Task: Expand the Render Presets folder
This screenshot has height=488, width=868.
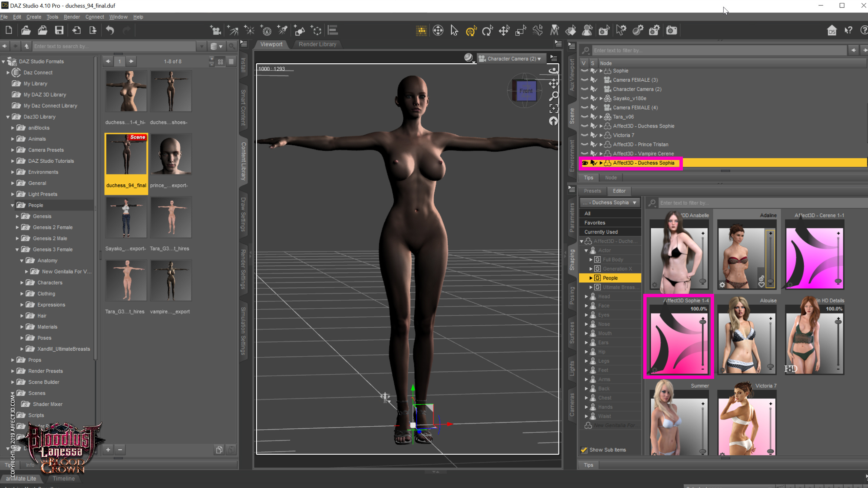Action: click(13, 371)
